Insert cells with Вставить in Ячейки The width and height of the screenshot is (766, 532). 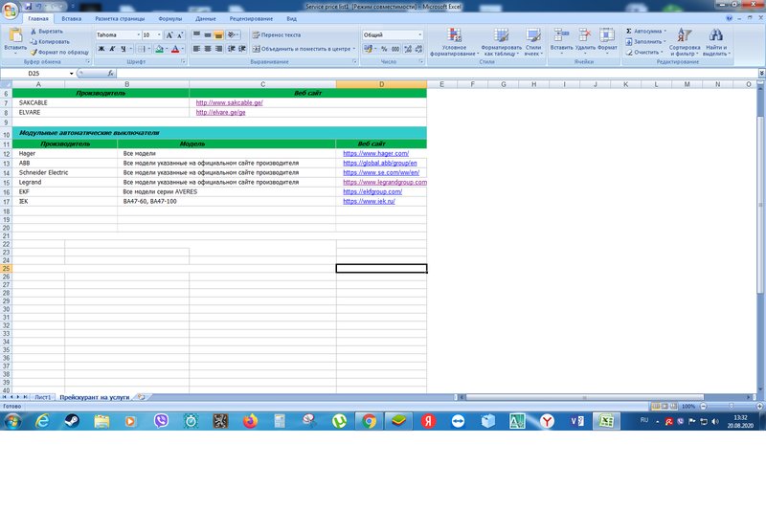(x=561, y=41)
